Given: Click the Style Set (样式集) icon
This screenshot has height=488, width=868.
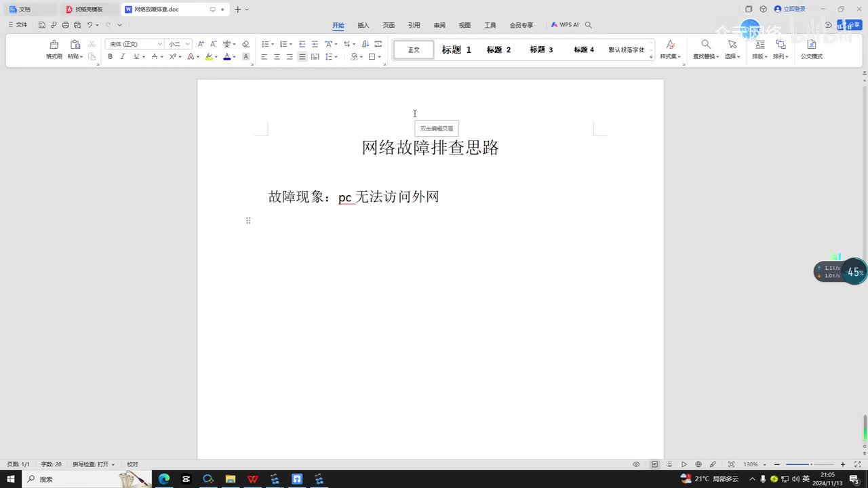Looking at the screenshot, I should (671, 44).
